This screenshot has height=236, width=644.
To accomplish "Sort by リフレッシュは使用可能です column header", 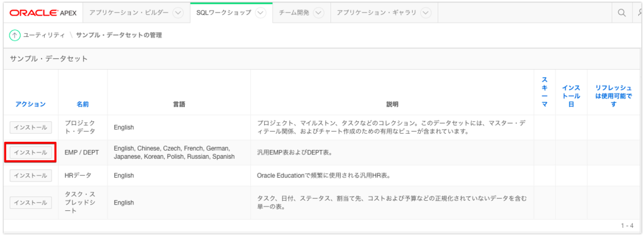I will (x=614, y=96).
